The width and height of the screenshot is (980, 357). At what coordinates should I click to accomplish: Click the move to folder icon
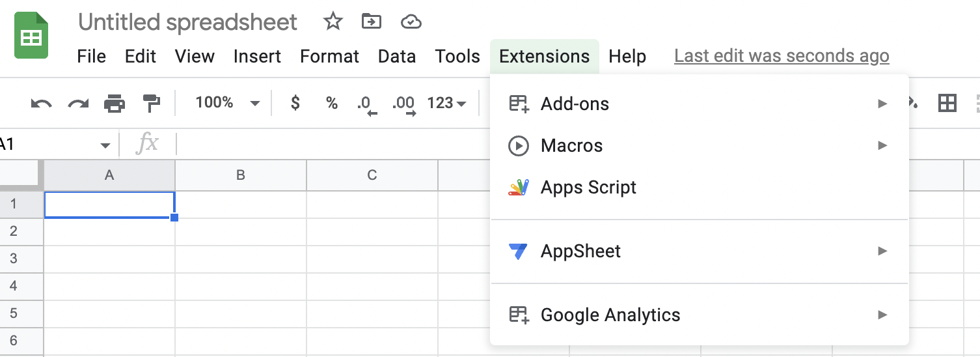click(x=372, y=21)
